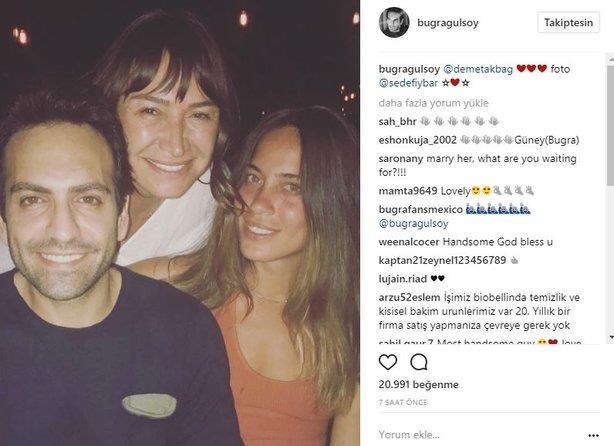The width and height of the screenshot is (614, 446).
Task: Visit commenter sah_bhr's profile
Action: pyautogui.click(x=397, y=121)
